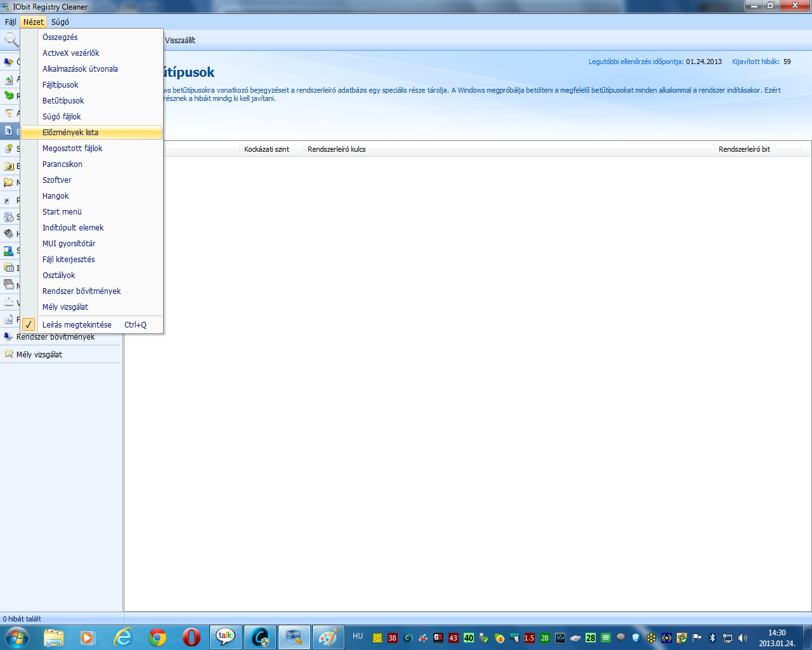This screenshot has height=650, width=812.
Task: Choose MUI gyorsítótár menu entry
Action: pyautogui.click(x=92, y=244)
